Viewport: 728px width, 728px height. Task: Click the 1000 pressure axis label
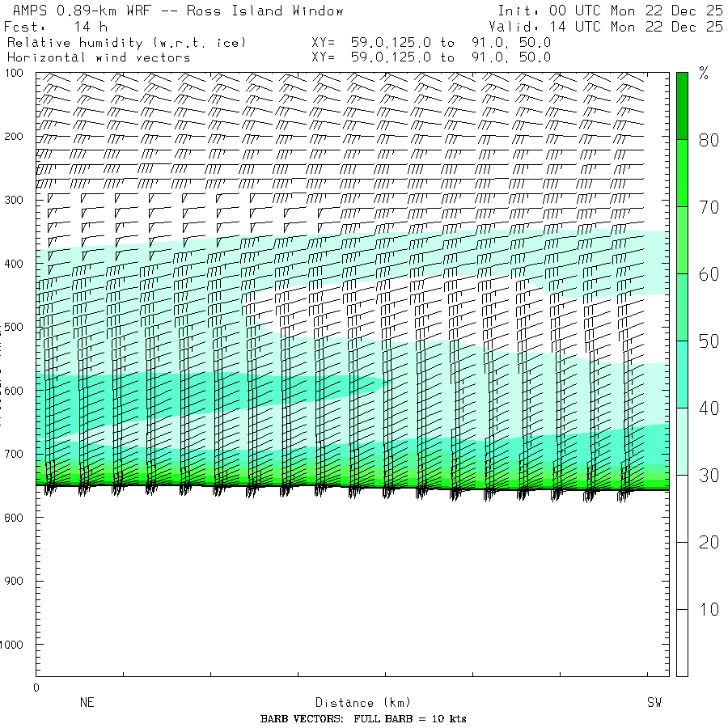[x=11, y=645]
